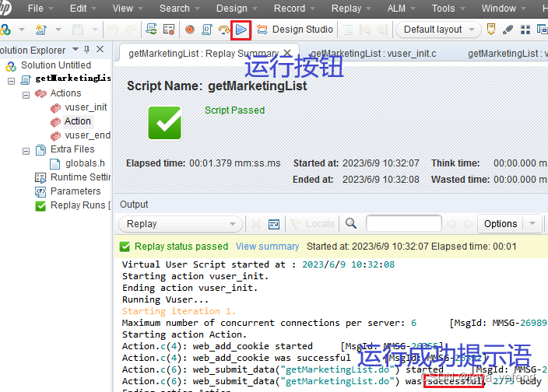Click the Locate button in Output toolbar
The height and width of the screenshot is (392, 548).
[312, 224]
